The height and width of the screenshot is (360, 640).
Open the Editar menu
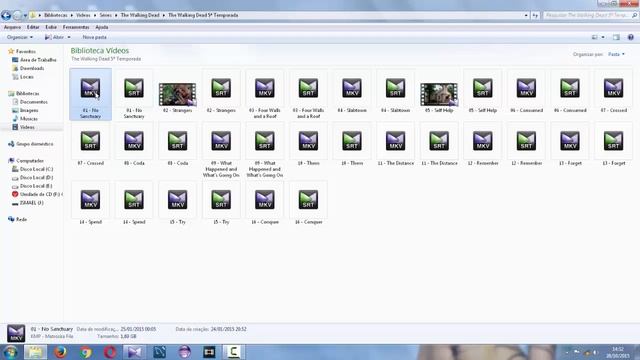click(33, 27)
